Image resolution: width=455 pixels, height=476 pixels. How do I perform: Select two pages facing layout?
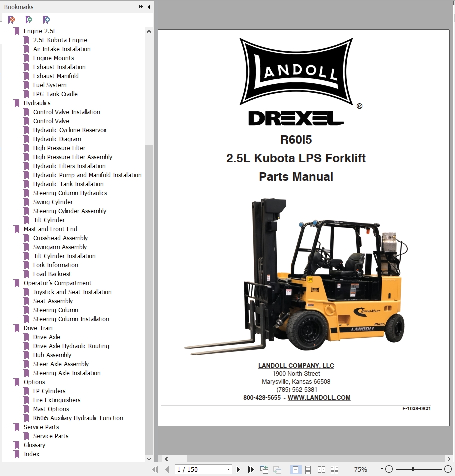321,469
